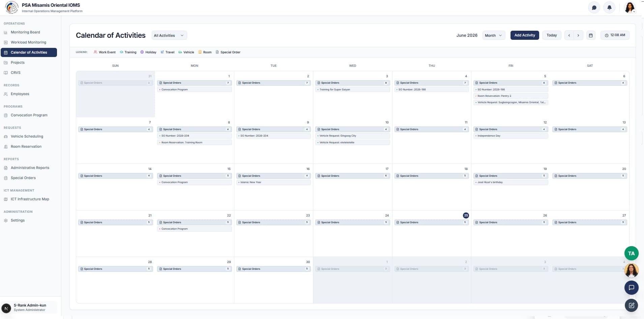Open SO Number: 2026-198 on June 4

click(432, 90)
